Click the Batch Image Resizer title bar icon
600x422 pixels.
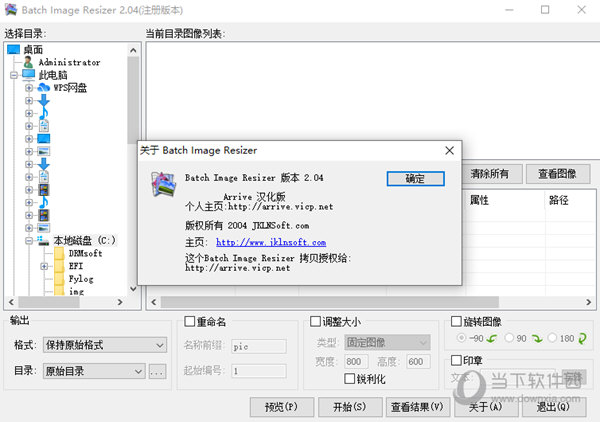point(11,9)
